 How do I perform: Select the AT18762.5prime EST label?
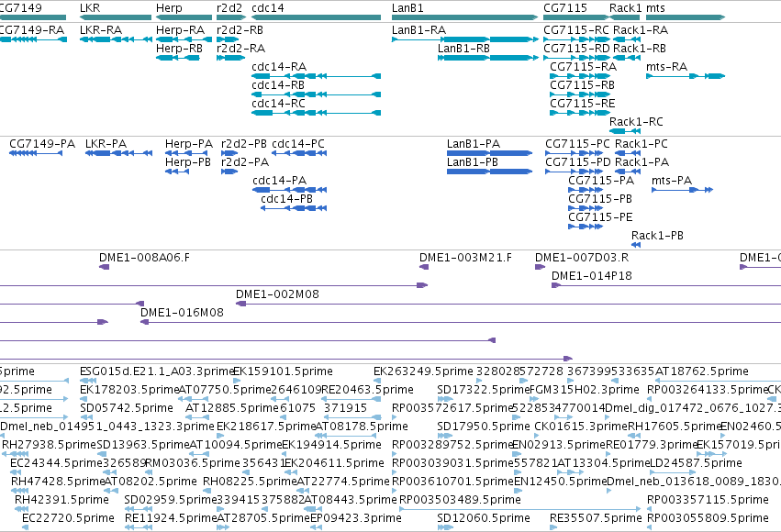(702, 371)
